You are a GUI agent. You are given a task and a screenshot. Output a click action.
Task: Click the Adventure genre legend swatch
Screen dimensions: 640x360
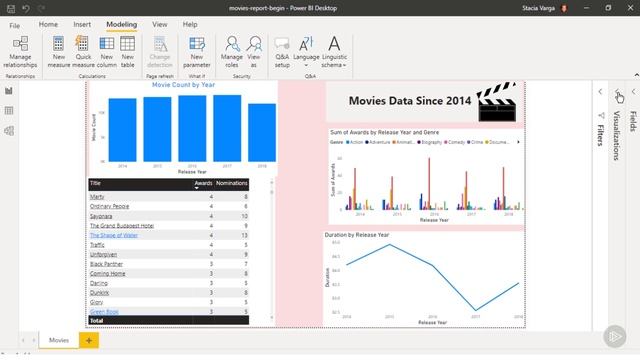[367, 142]
